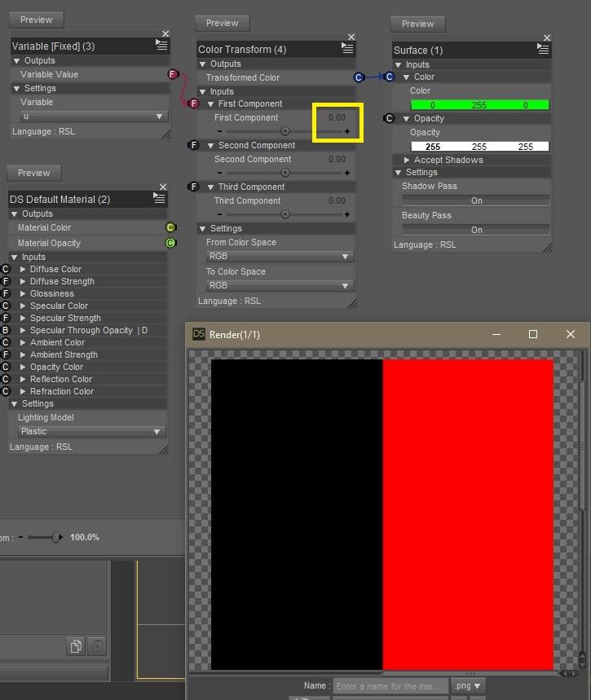Open the Variable dropdown showing u
The width and height of the screenshot is (591, 700).
pyautogui.click(x=94, y=116)
